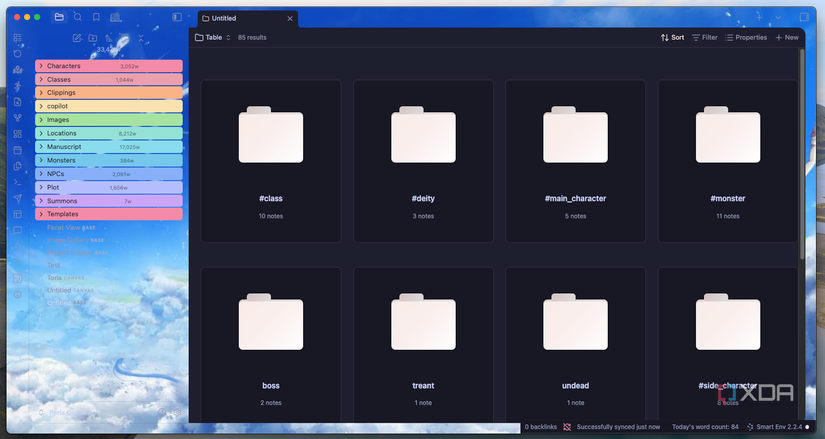825x439 pixels.
Task: Click the table layout ribbon icon
Action: pos(17,214)
